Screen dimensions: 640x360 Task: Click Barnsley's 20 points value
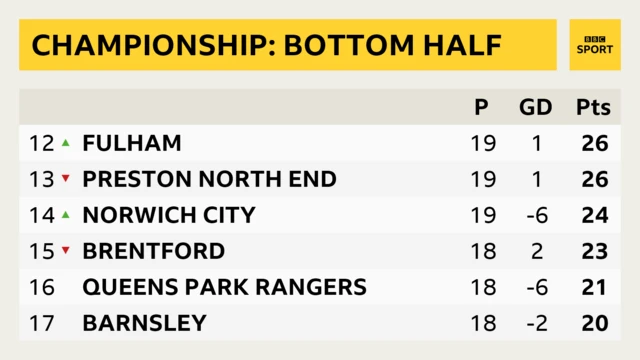[x=595, y=323]
